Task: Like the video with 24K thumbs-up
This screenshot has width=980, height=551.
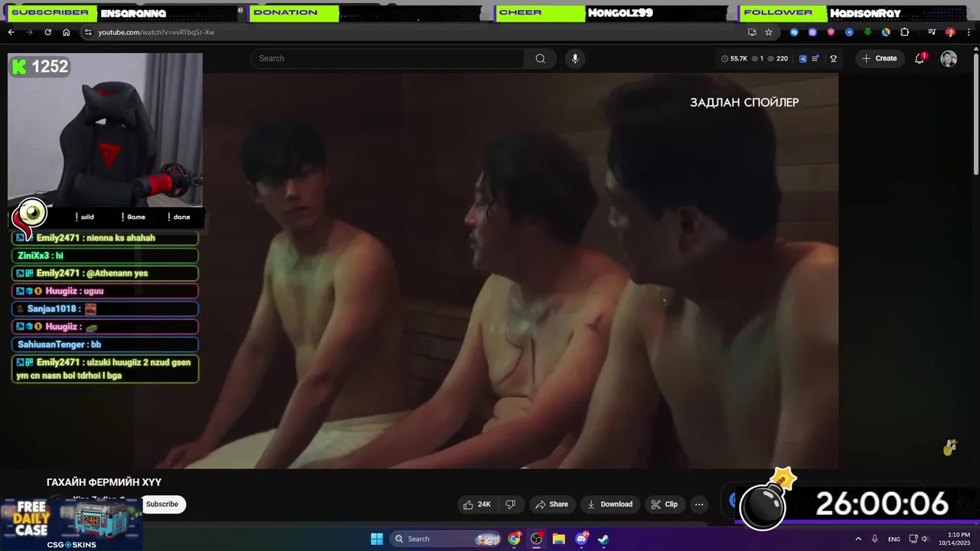Action: coord(477,504)
